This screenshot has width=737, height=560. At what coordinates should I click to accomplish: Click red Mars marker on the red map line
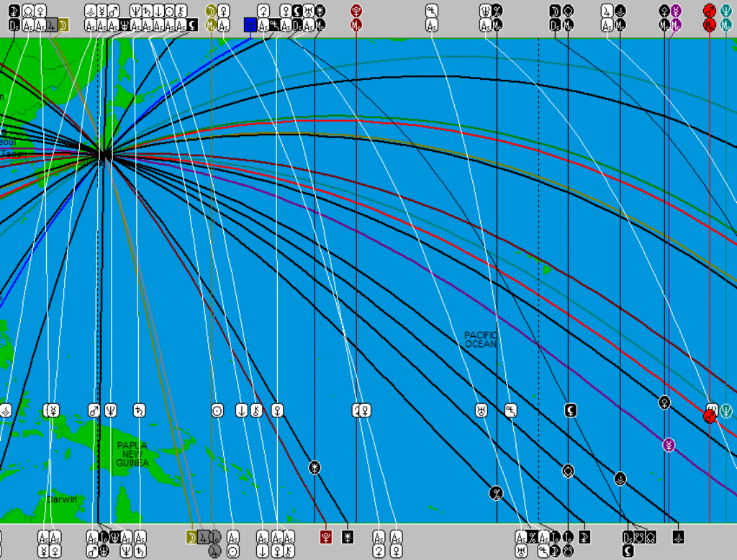pos(710,416)
